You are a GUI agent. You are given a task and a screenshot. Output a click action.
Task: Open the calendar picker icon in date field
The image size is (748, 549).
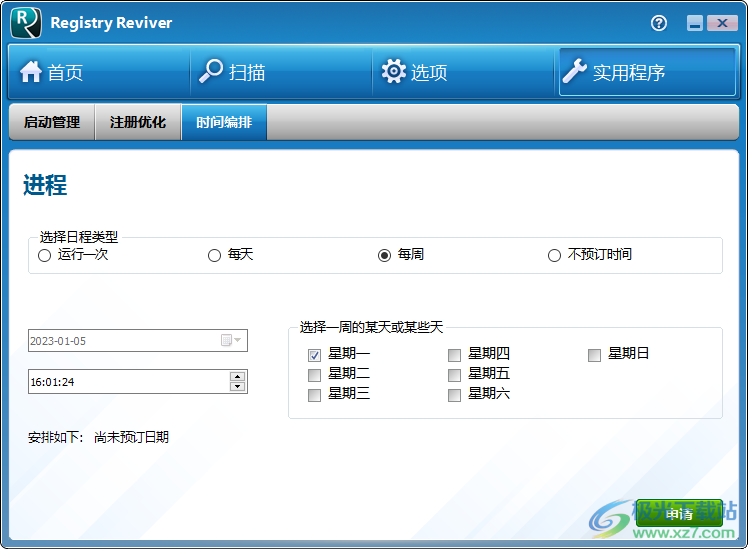pos(231,340)
